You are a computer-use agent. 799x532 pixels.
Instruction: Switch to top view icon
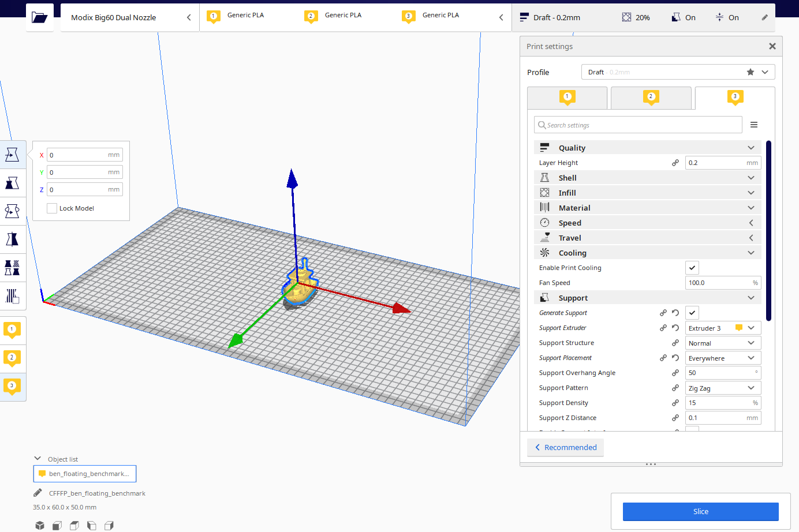click(x=74, y=525)
